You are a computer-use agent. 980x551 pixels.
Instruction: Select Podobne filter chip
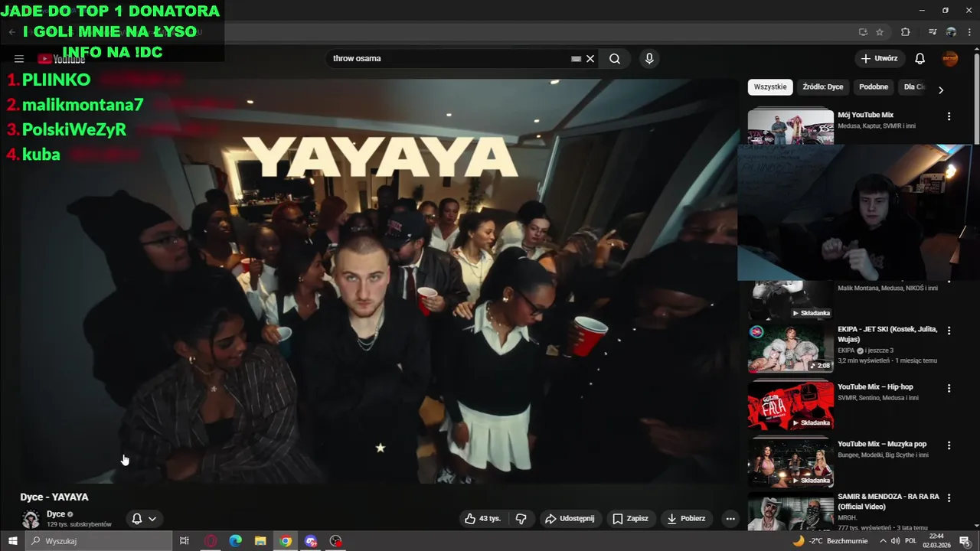tap(874, 87)
